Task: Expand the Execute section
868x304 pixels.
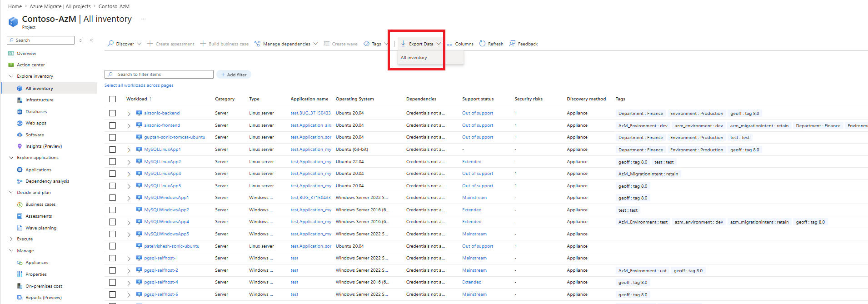Action: coord(11,239)
